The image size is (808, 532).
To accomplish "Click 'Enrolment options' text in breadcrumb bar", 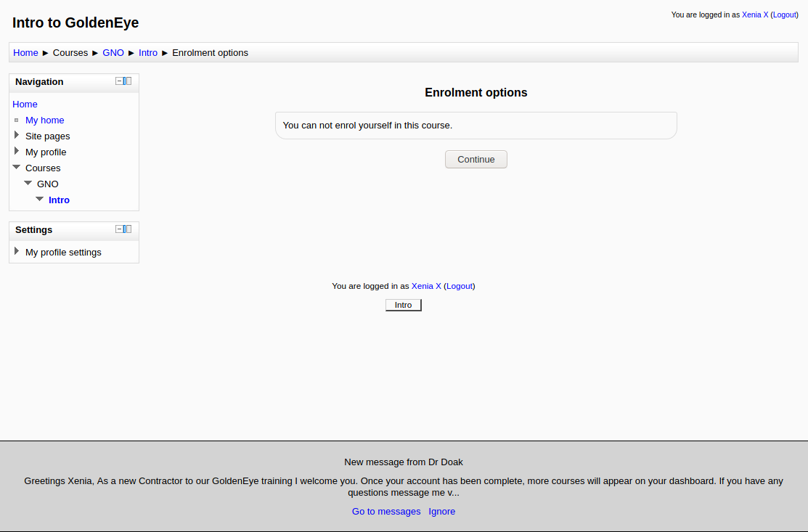I will pyautogui.click(x=211, y=52).
